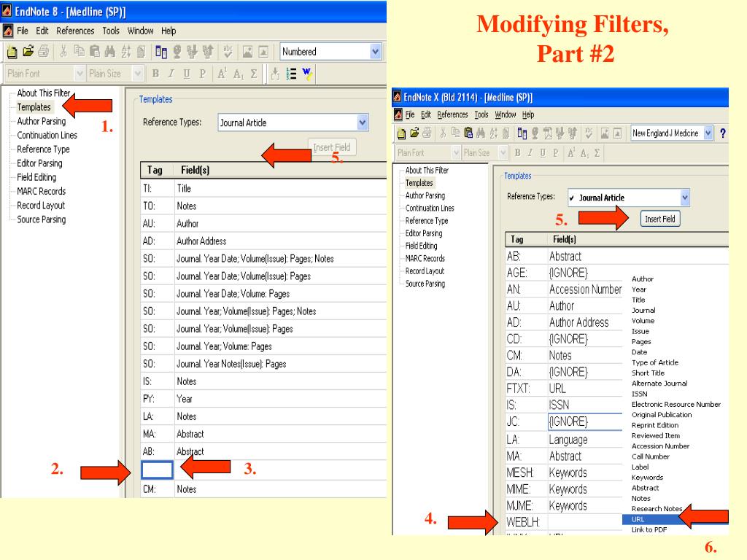This screenshot has width=747, height=560.
Task: Click binoculars Search icon in EndNote 8
Action: point(110,51)
